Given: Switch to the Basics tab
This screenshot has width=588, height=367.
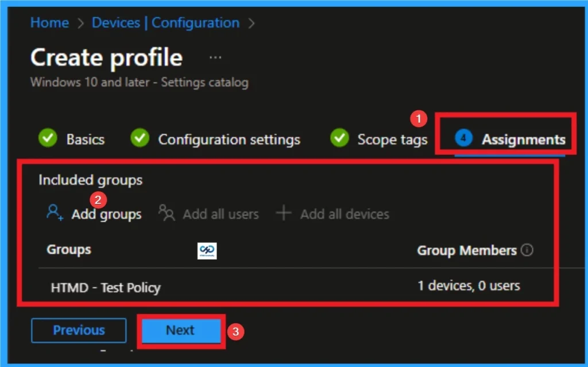Looking at the screenshot, I should click(85, 139).
